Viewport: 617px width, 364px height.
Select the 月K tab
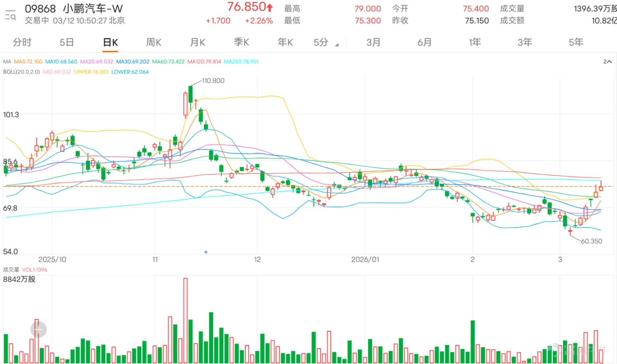[197, 42]
